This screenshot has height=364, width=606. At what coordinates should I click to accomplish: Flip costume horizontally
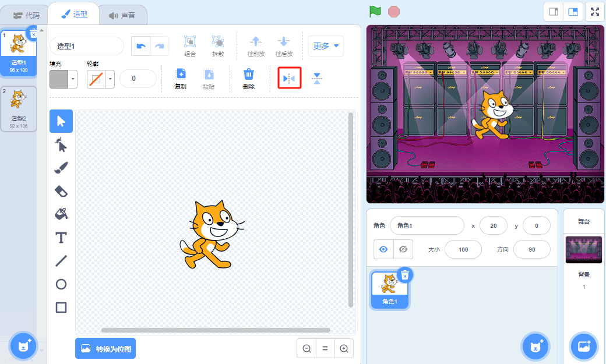tap(289, 79)
